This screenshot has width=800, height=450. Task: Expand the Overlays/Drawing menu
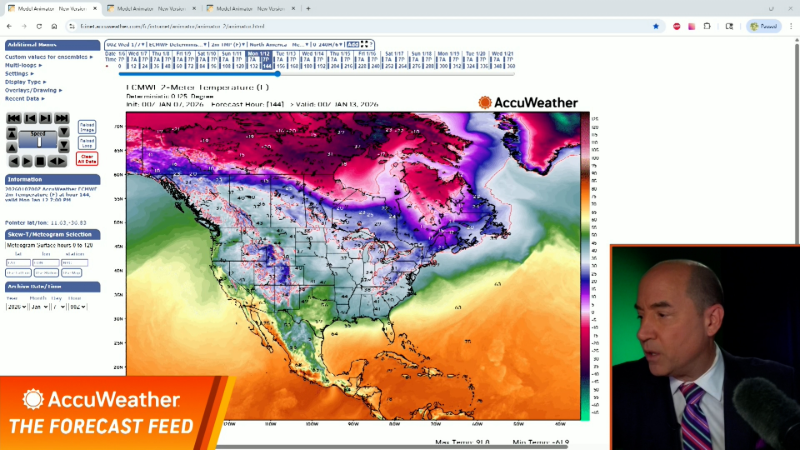click(x=34, y=90)
